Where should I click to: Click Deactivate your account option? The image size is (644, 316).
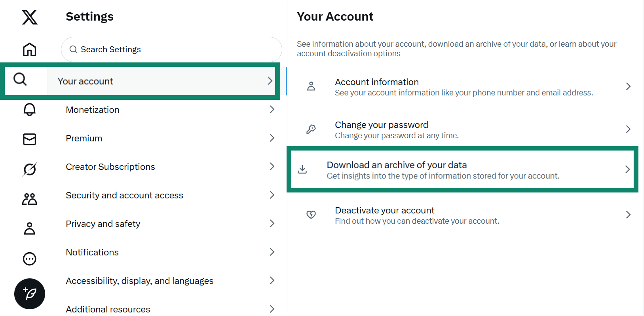[x=463, y=215]
